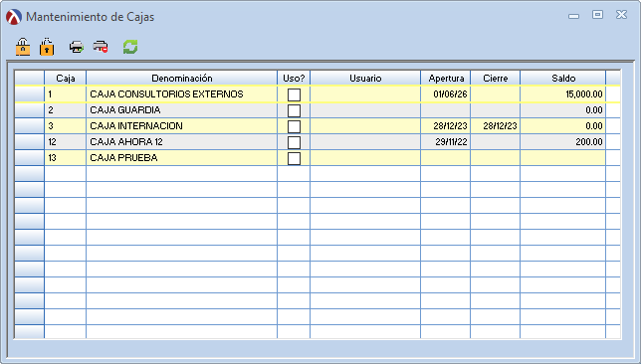The height and width of the screenshot is (364, 641).
Task: Click the Apertura date 28/12/23 of CAJA INTERNACION
Action: pyautogui.click(x=446, y=126)
